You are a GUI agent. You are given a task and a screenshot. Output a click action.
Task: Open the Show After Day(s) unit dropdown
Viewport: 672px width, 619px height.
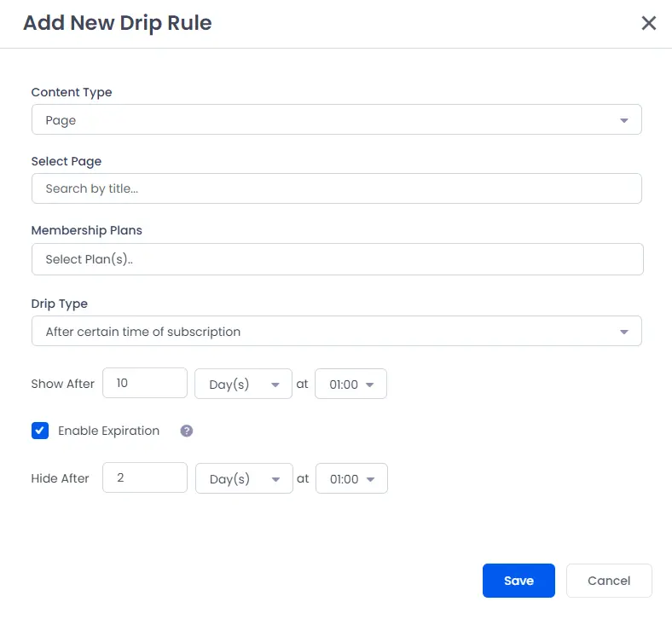tap(244, 385)
